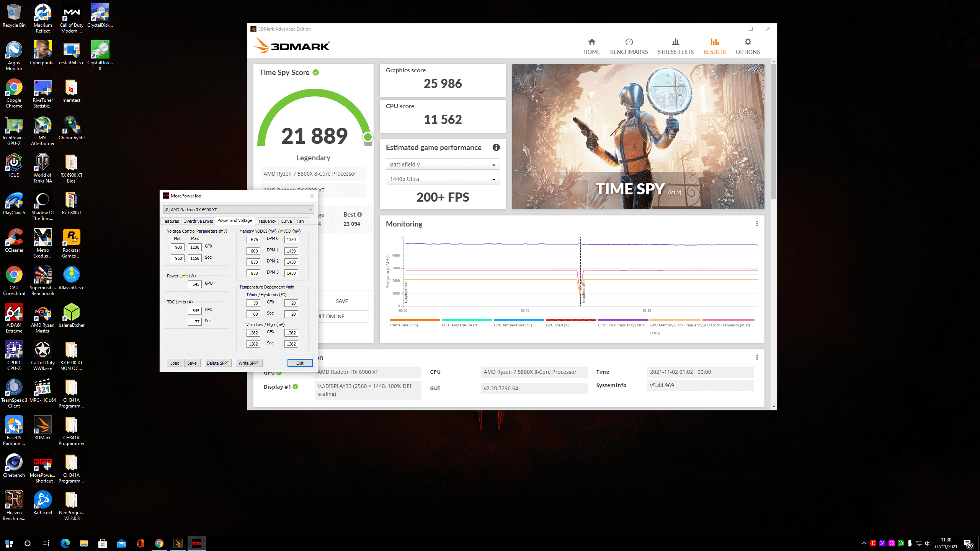Click the Time Spy benchmark artwork thumbnail
The width and height of the screenshot is (980, 551).
pos(638,137)
